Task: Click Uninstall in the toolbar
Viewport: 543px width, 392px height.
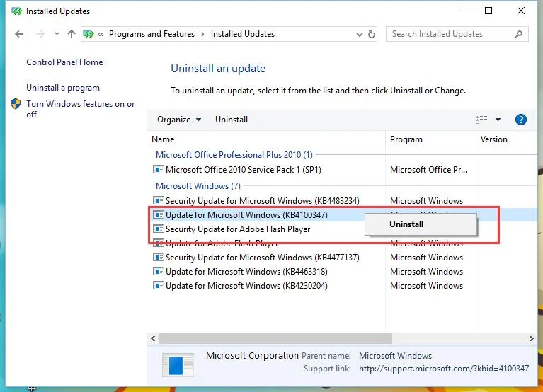Action: click(x=232, y=120)
